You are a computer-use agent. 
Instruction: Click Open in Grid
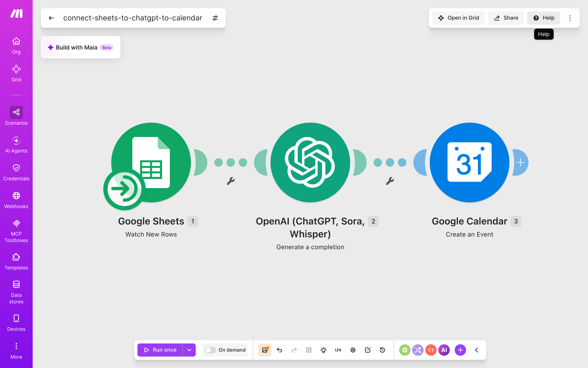(x=458, y=18)
